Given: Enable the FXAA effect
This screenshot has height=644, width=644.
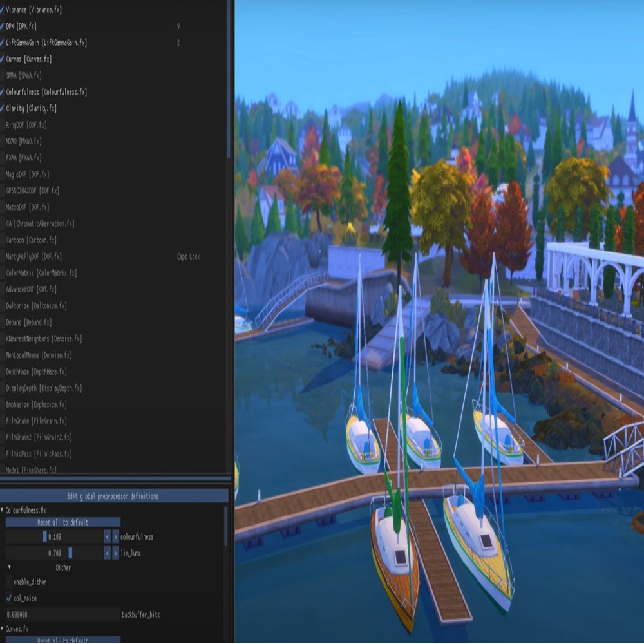Looking at the screenshot, I should (2, 157).
